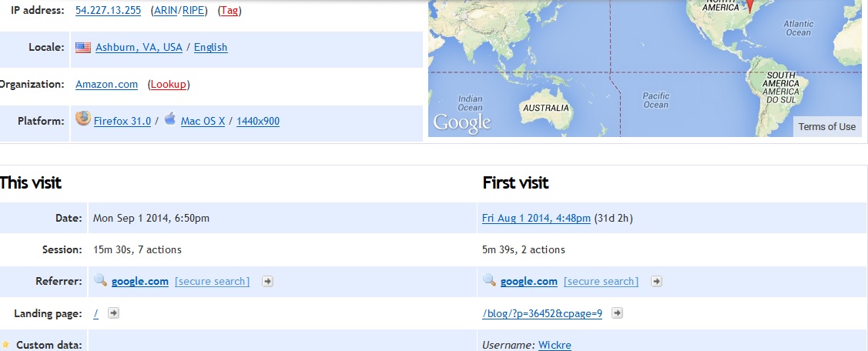This screenshot has width=868, height=351.
Task: Filter by Ashburn, VA, USA locale
Action: click(139, 48)
